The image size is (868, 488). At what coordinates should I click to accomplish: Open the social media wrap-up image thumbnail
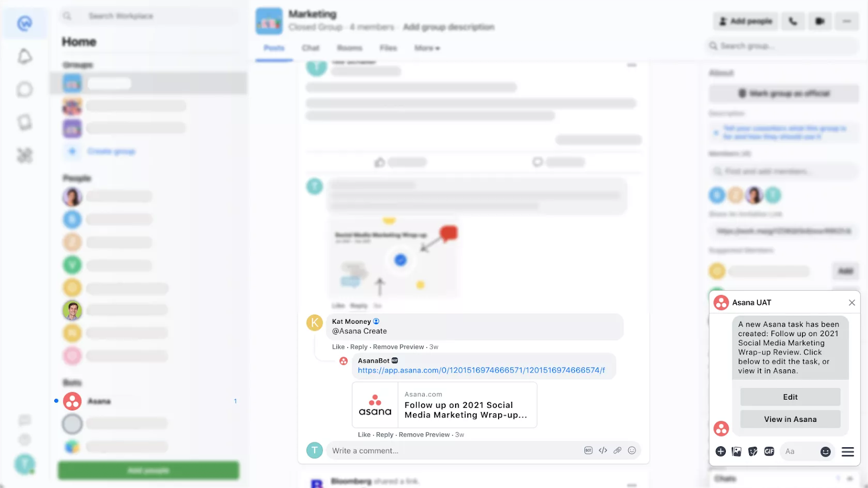pyautogui.click(x=394, y=256)
